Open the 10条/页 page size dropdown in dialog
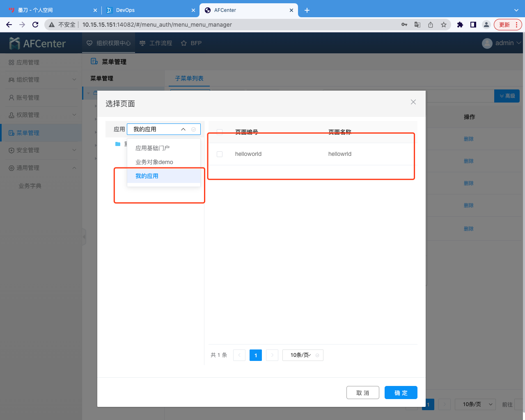The image size is (525, 420). tap(303, 355)
